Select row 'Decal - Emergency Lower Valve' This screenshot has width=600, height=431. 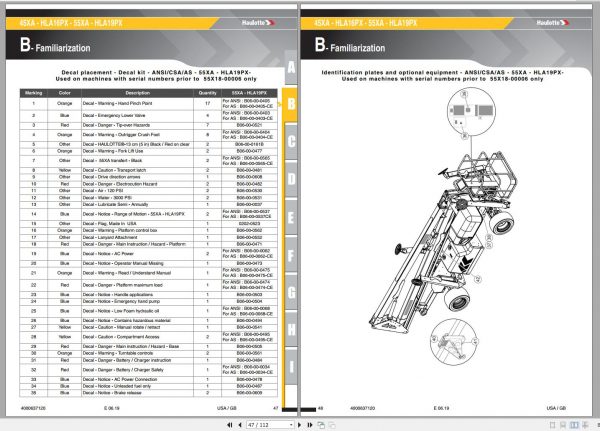pos(148,116)
